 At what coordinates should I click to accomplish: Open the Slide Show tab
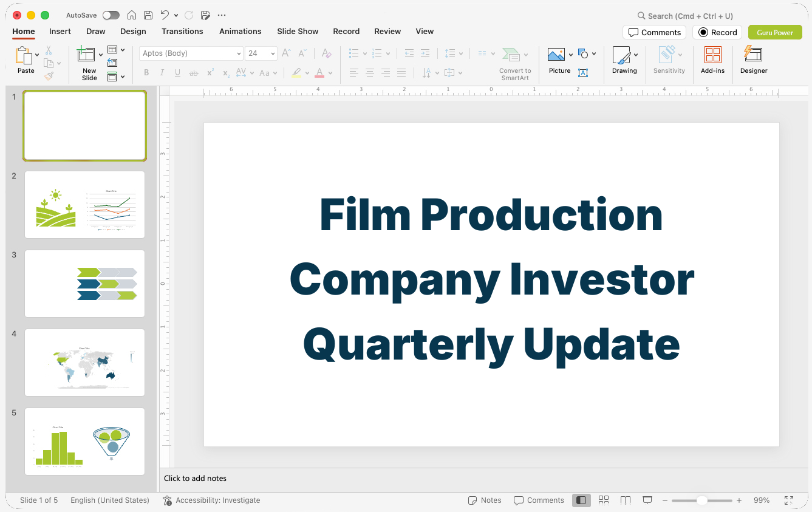298,32
